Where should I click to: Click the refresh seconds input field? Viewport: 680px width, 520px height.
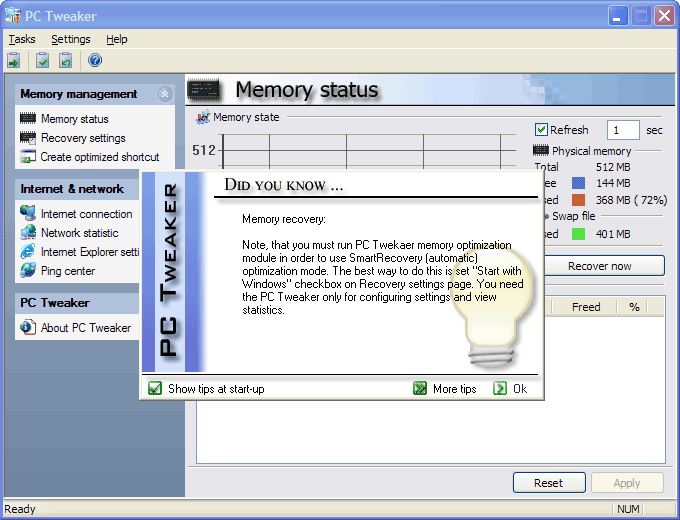[x=623, y=130]
